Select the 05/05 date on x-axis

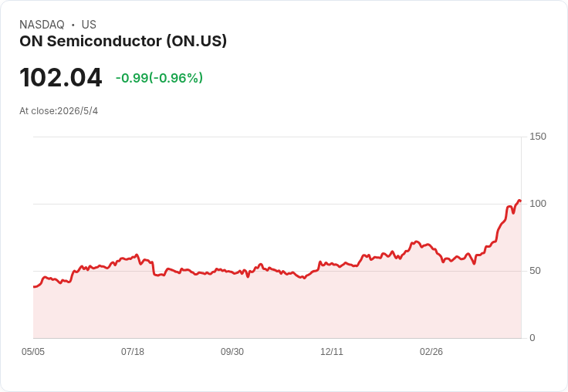click(x=33, y=352)
